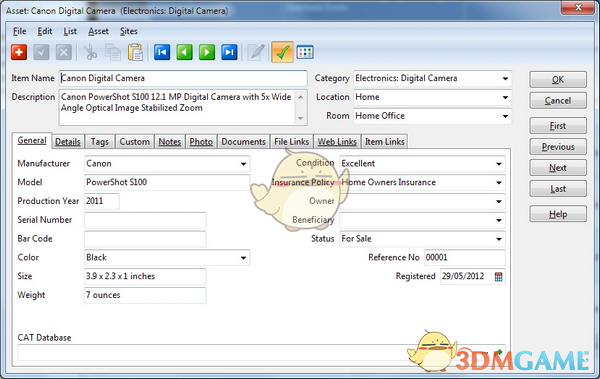Click the Cut scissors icon
The width and height of the screenshot is (600, 379).
tap(90, 52)
